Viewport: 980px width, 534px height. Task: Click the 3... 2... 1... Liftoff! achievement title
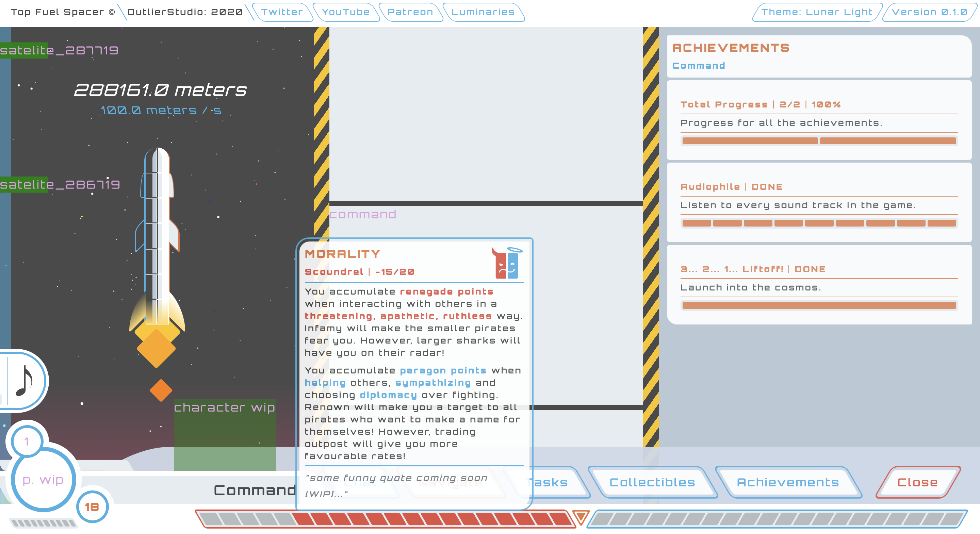753,269
